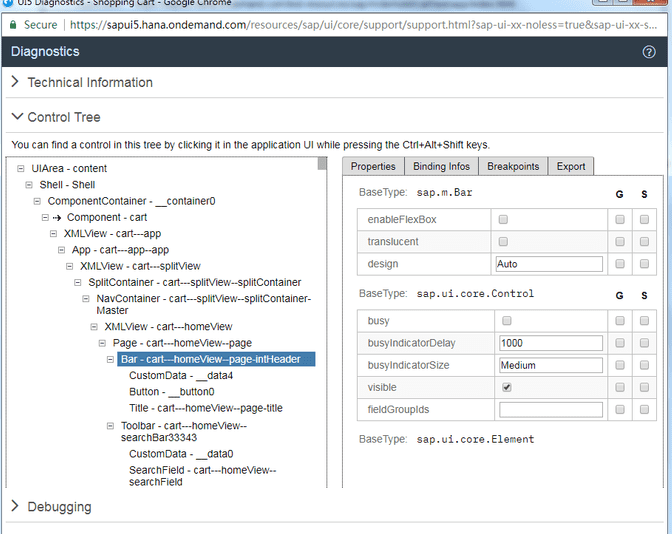The height and width of the screenshot is (534, 672).
Task: Collapse the Bar intHeader node icon
Action: coord(112,359)
